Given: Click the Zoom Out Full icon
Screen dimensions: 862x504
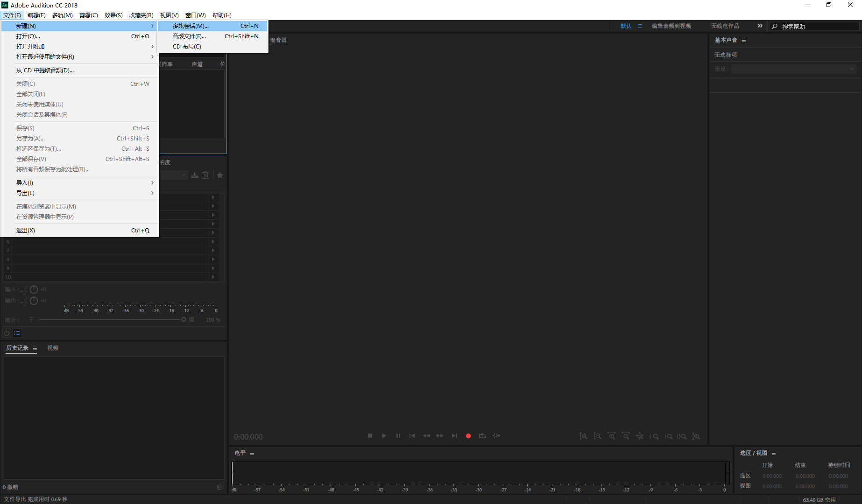Looking at the screenshot, I should (x=640, y=436).
